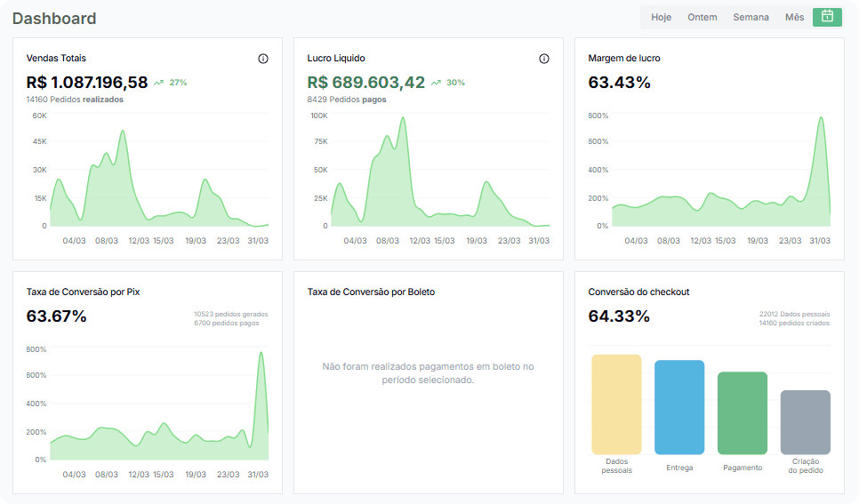Select the Hoje period tab

pyautogui.click(x=662, y=17)
